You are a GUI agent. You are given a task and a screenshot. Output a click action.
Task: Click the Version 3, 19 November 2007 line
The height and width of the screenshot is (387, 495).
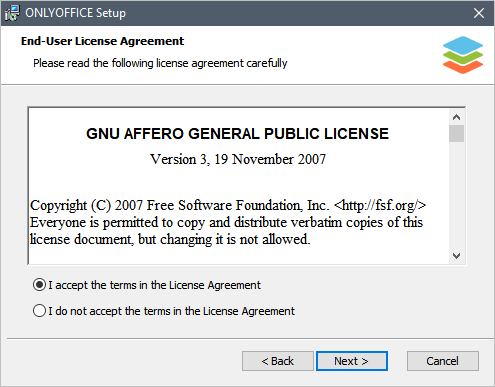point(238,159)
